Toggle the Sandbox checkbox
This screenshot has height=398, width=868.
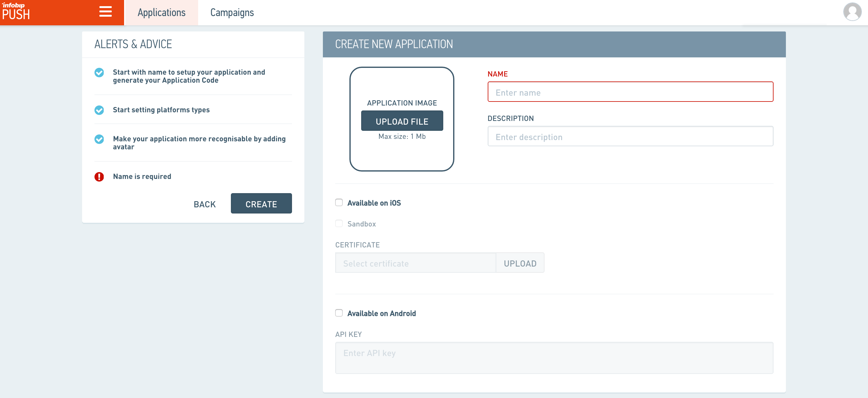pyautogui.click(x=339, y=224)
